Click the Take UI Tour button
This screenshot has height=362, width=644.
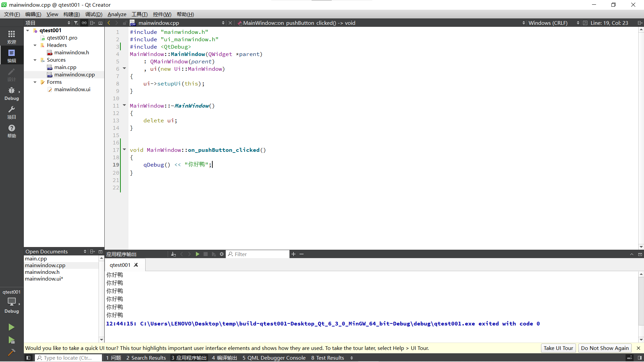tap(558, 348)
